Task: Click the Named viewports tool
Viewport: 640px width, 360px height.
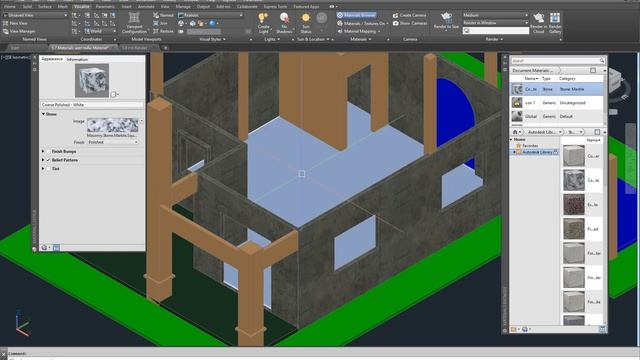Action: coord(163,15)
